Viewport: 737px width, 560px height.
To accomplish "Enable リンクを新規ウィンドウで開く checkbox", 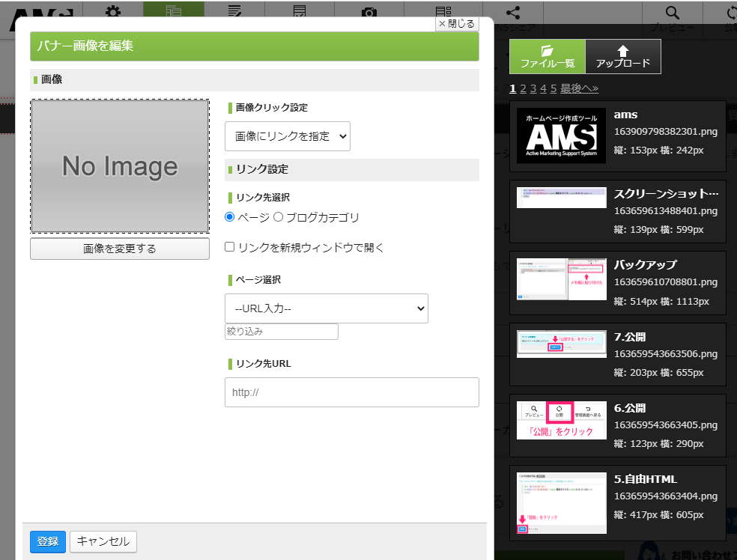I will [x=229, y=247].
